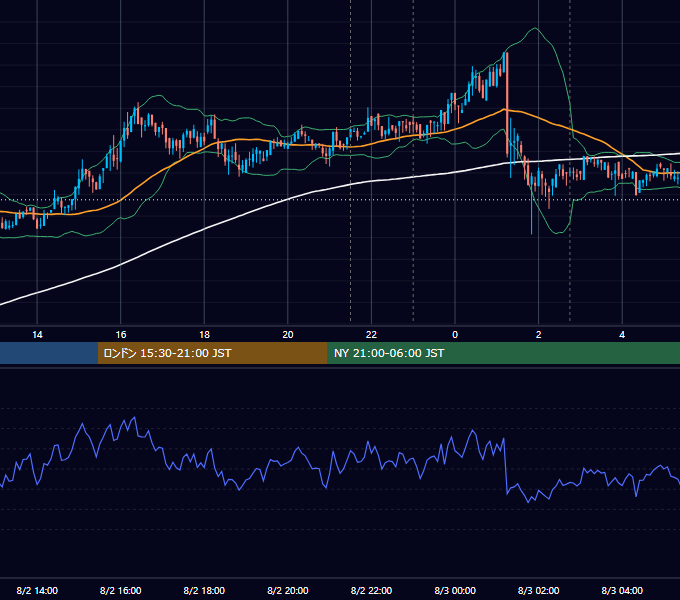Click the 22 hour axis label
The image size is (680, 600).
pyautogui.click(x=371, y=335)
